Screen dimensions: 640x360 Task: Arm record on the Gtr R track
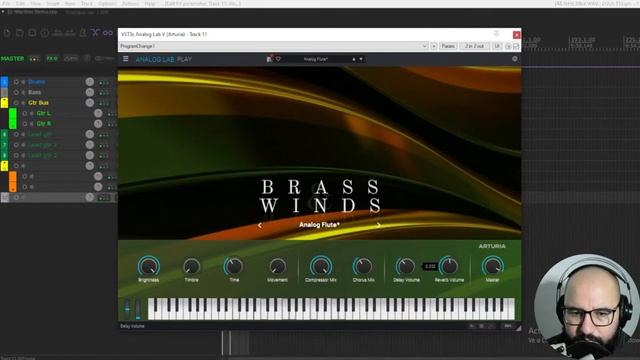[24, 124]
